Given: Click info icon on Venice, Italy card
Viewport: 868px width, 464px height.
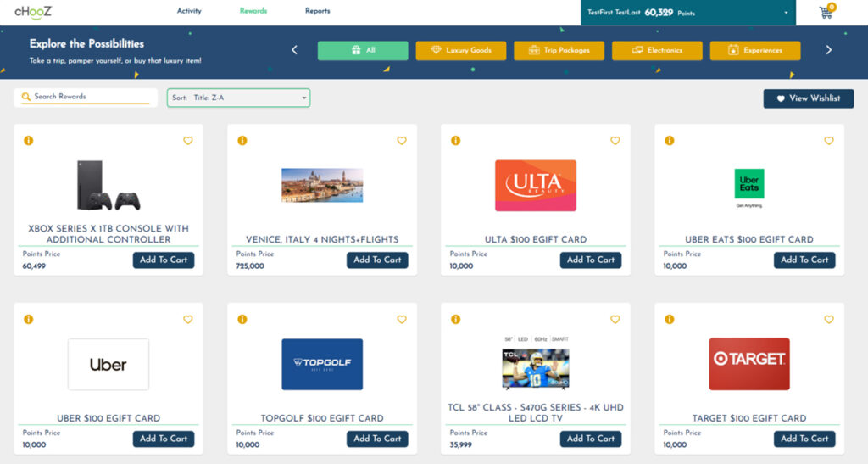Looking at the screenshot, I should tap(242, 141).
